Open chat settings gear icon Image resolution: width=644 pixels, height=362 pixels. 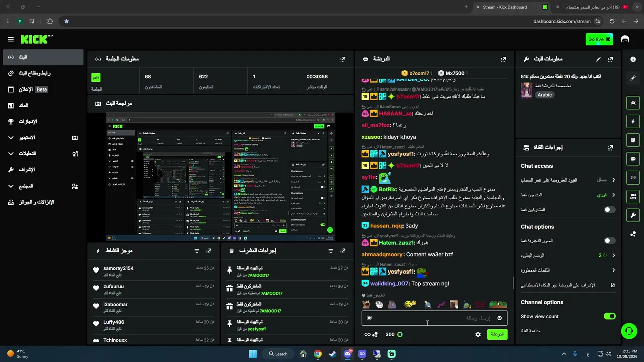click(478, 334)
